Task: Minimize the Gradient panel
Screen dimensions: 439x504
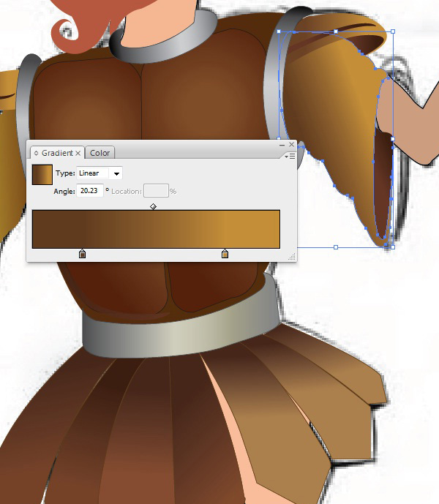Action: tap(282, 146)
